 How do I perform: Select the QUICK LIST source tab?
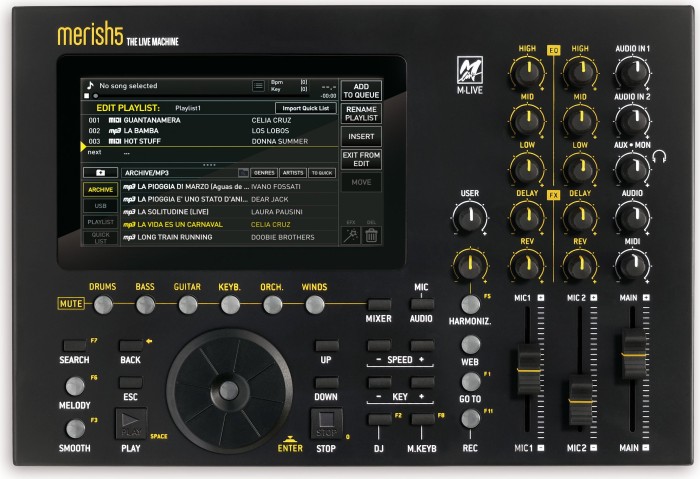click(x=100, y=237)
